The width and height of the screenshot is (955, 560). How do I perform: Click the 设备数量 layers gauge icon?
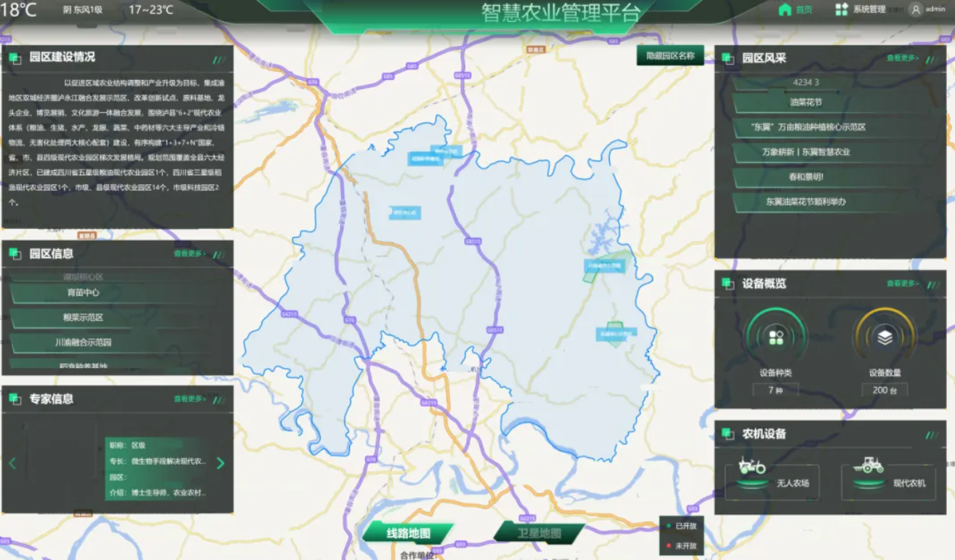(x=884, y=337)
